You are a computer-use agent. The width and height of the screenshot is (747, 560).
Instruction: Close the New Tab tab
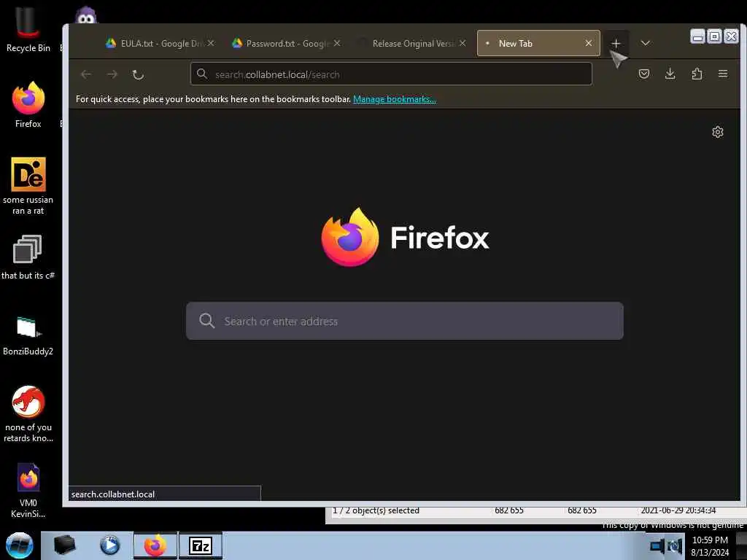coord(589,43)
